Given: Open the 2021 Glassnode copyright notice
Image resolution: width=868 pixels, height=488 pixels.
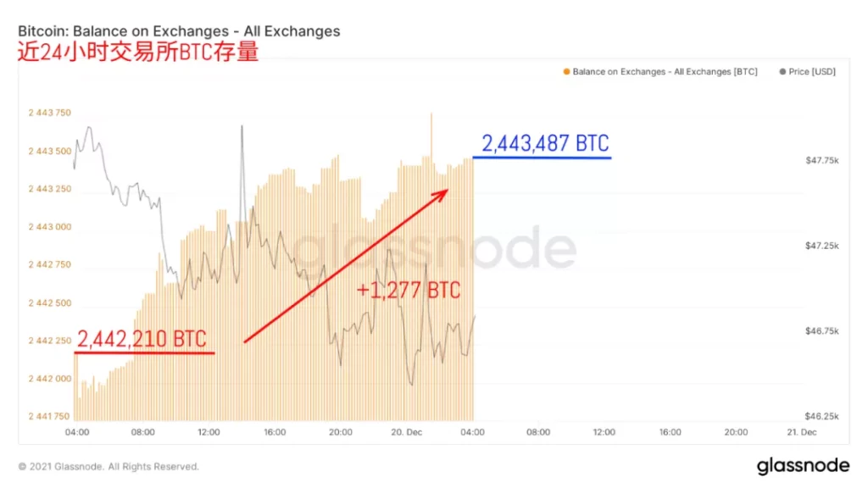Looking at the screenshot, I should pyautogui.click(x=108, y=467).
